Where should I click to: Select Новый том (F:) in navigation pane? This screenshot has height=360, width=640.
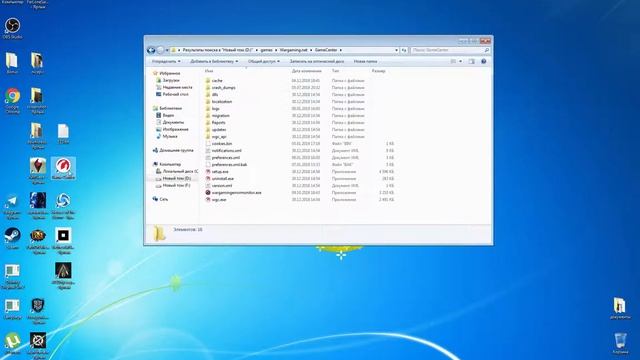coord(176,185)
